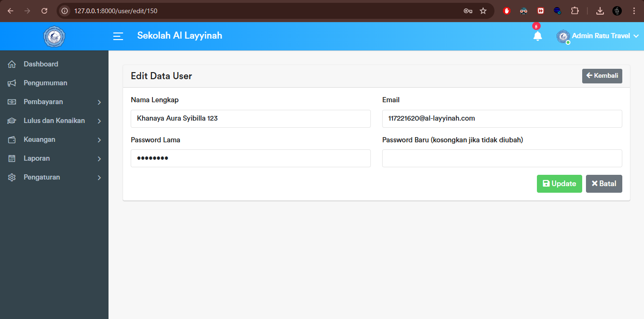Screen dimensions: 644x319
Task: Focus the empty Password Baru field
Action: point(502,158)
